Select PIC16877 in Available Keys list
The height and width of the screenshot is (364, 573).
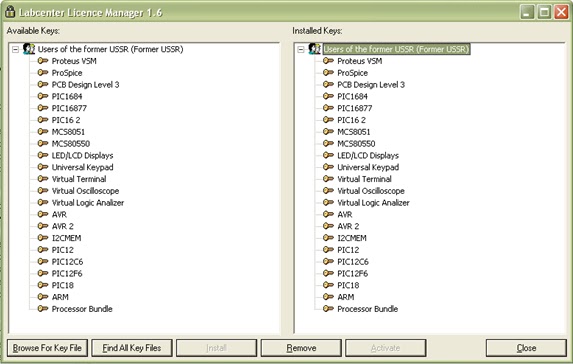coord(69,108)
